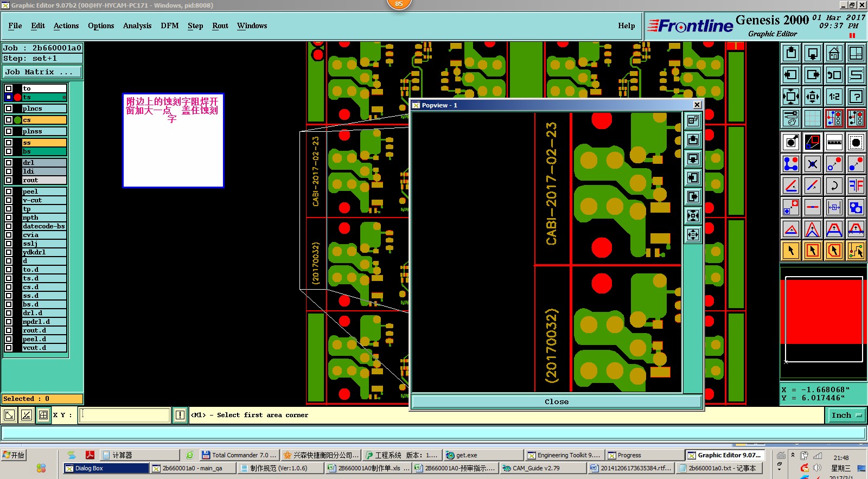Click Close button in Popview window
The height and width of the screenshot is (479, 868).
(557, 402)
